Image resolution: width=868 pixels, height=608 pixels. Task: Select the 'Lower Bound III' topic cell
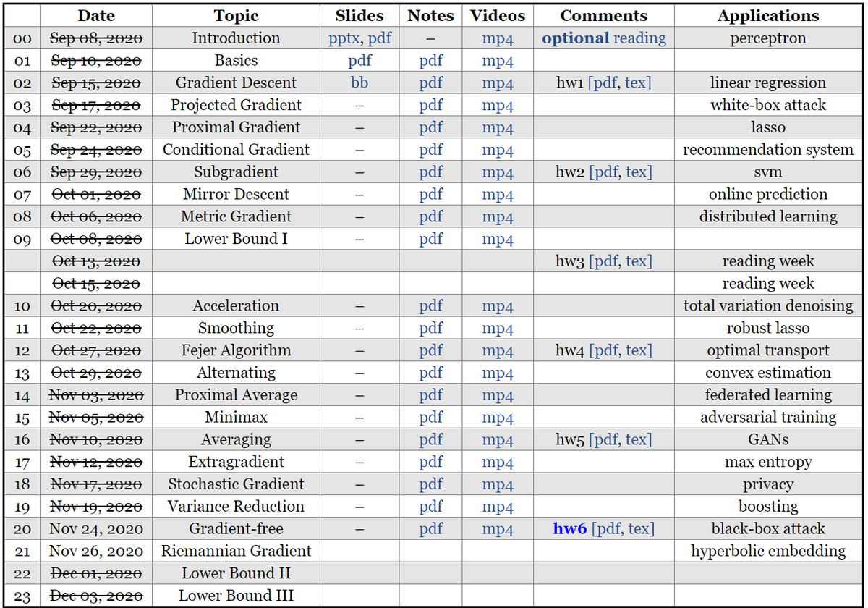(236, 596)
